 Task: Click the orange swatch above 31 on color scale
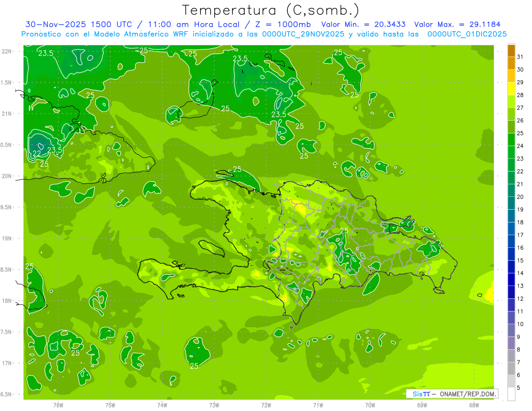pyautogui.click(x=511, y=51)
